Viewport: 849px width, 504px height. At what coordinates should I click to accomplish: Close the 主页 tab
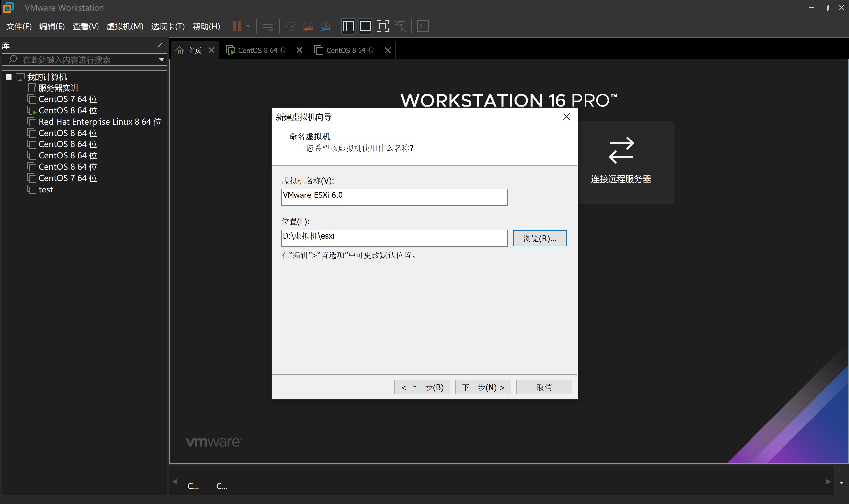tap(211, 50)
